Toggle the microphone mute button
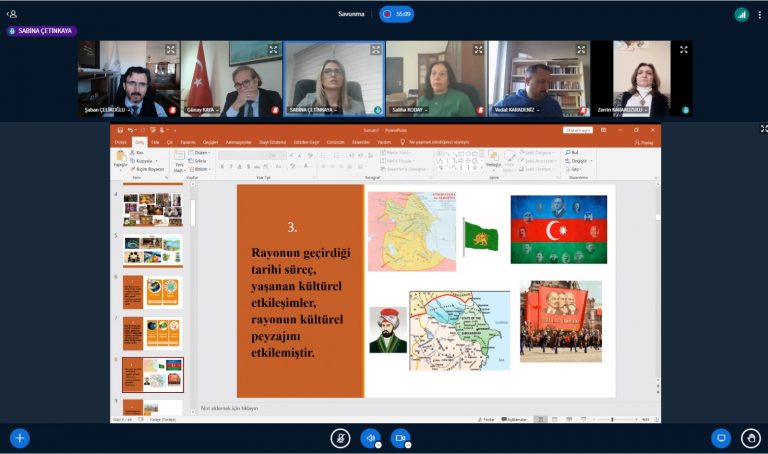The image size is (768, 454). click(x=341, y=438)
